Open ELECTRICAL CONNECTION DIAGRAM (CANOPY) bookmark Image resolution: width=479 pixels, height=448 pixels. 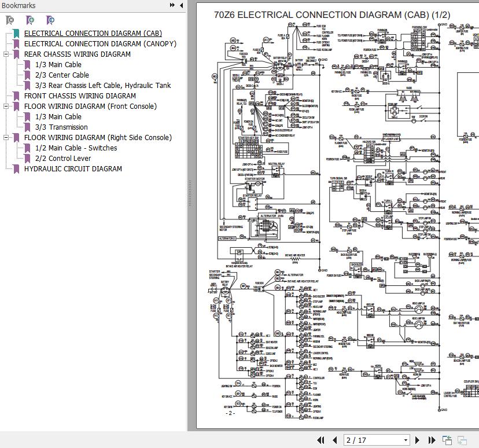tap(100, 44)
